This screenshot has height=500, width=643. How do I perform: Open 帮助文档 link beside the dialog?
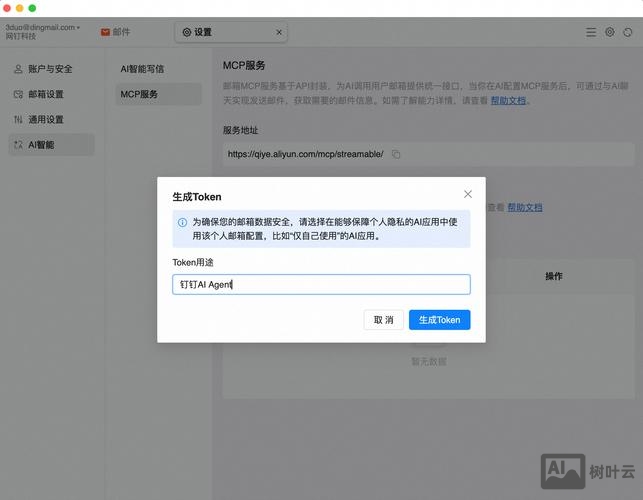525,208
